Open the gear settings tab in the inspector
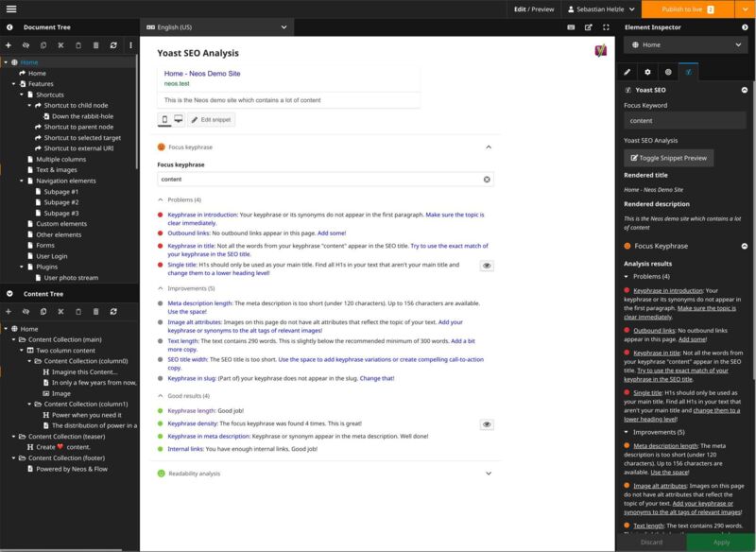The height and width of the screenshot is (552, 756). pos(647,70)
